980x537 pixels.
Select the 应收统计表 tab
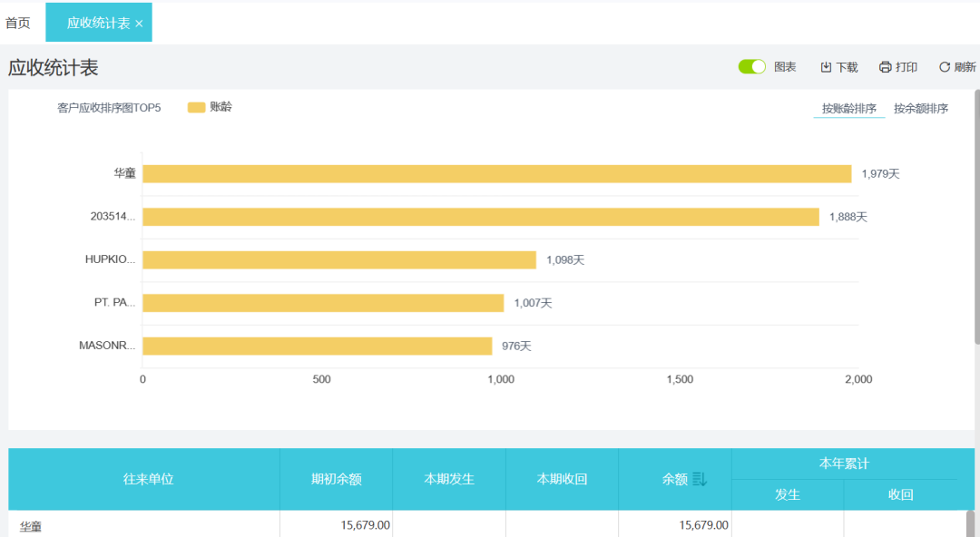(x=98, y=23)
